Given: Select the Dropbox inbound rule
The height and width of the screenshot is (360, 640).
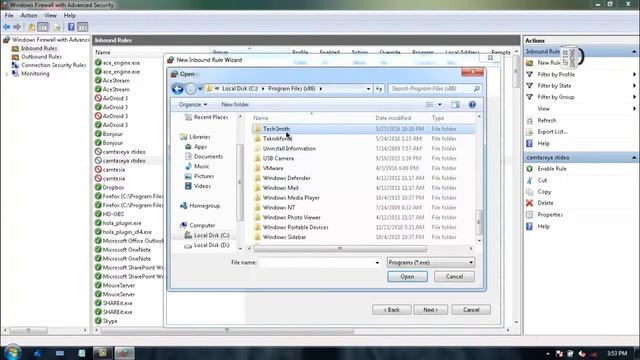Looking at the screenshot, I should coord(113,187).
